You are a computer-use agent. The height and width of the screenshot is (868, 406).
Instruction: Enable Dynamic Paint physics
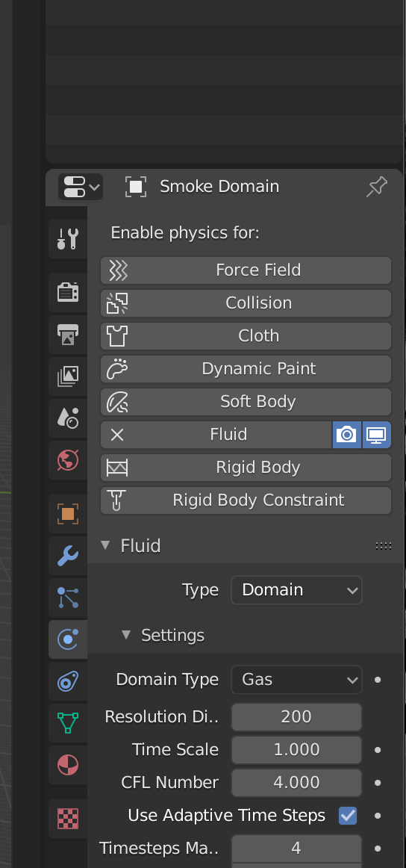[x=246, y=369]
